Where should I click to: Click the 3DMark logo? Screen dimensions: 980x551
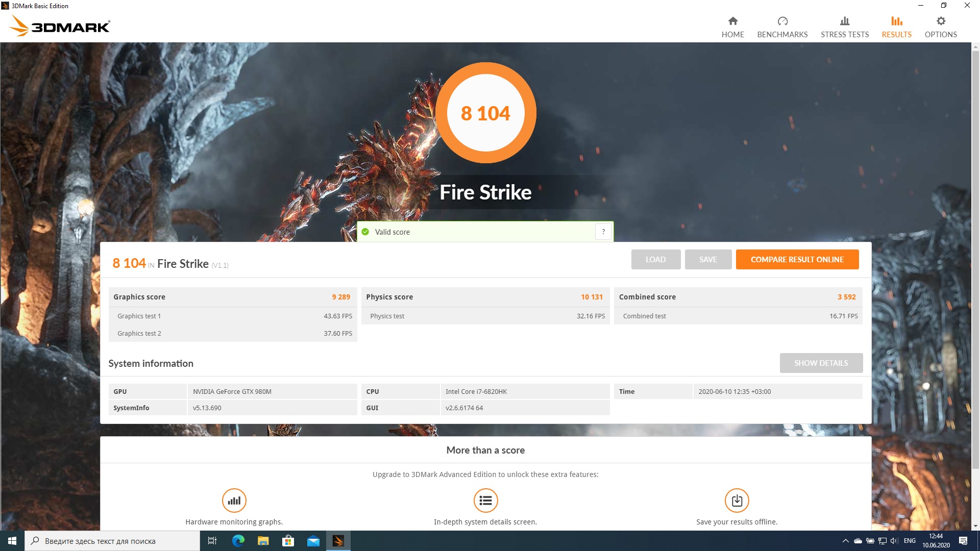tap(60, 26)
